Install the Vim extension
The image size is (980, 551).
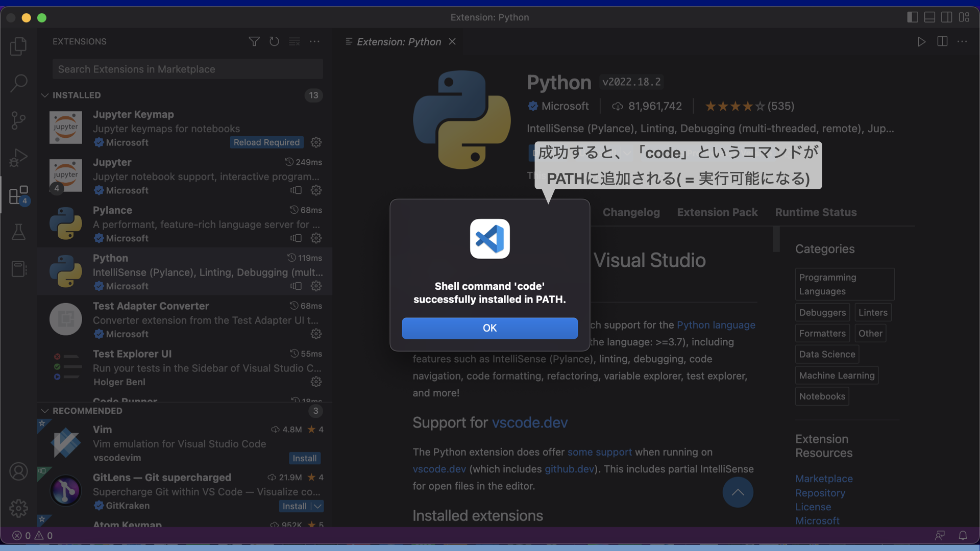[x=304, y=458]
